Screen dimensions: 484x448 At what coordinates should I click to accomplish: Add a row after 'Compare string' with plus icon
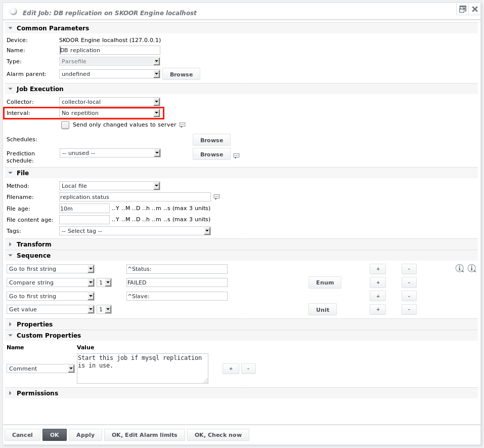378,282
